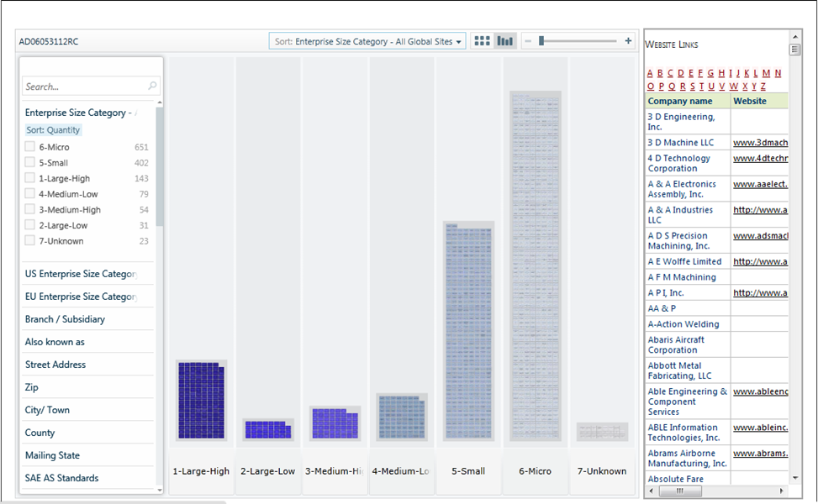
Task: Check the 6-Micro filter checkbox
Action: pyautogui.click(x=30, y=147)
